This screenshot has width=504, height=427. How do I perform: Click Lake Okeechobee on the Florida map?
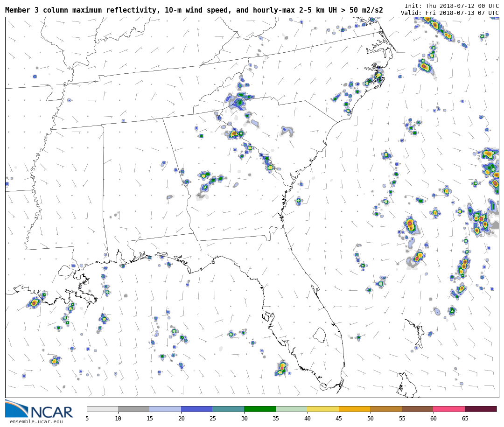pyautogui.click(x=319, y=335)
